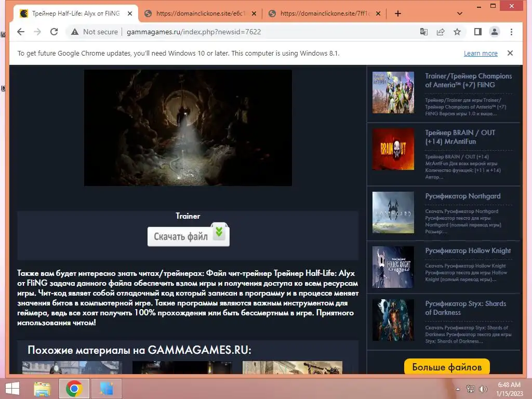The height and width of the screenshot is (399, 532).
Task: Click the BRAIN / OUT thumbnail image
Action: click(x=393, y=149)
